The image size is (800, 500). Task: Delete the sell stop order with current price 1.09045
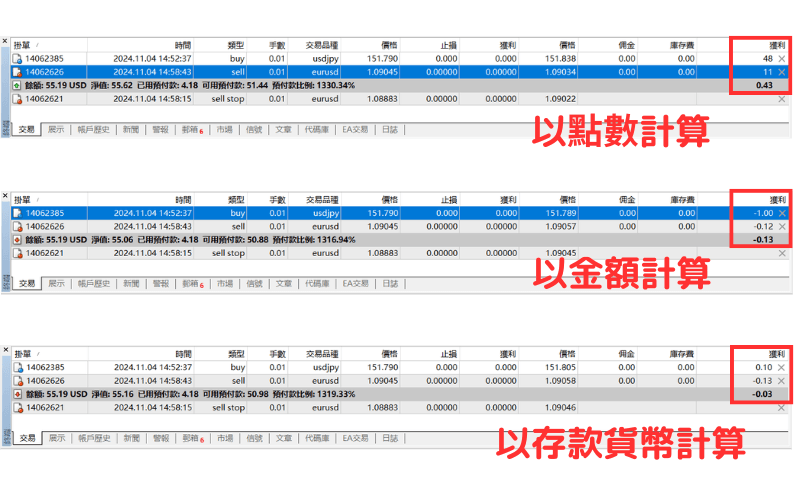(782, 253)
